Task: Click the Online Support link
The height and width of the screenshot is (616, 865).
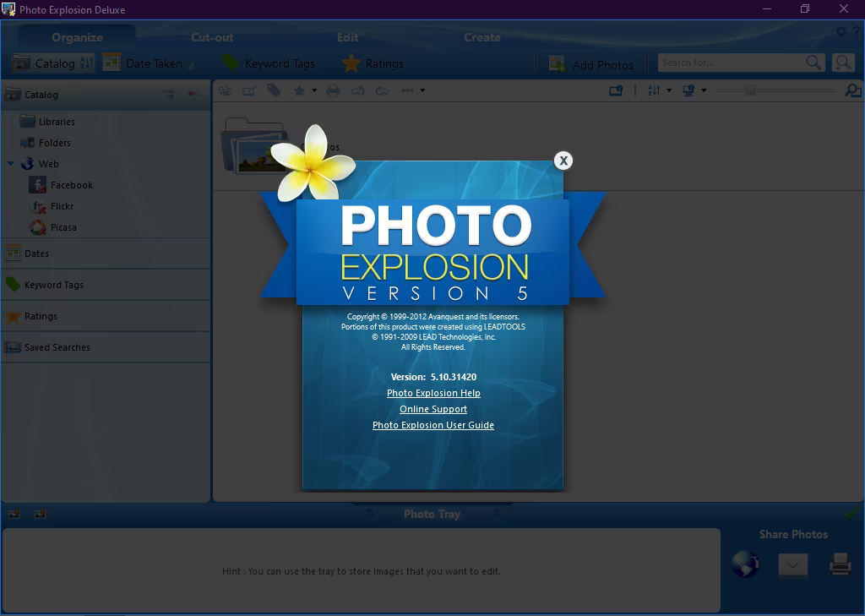Action: [x=433, y=409]
